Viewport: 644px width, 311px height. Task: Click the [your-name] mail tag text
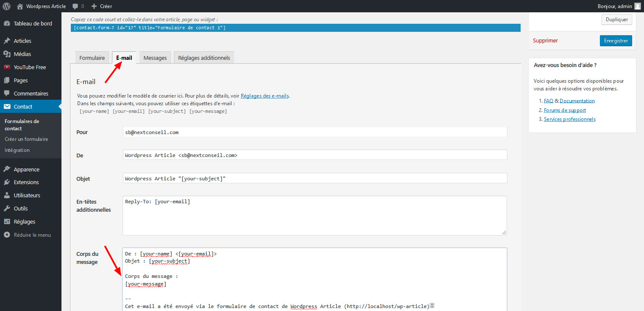point(95,111)
